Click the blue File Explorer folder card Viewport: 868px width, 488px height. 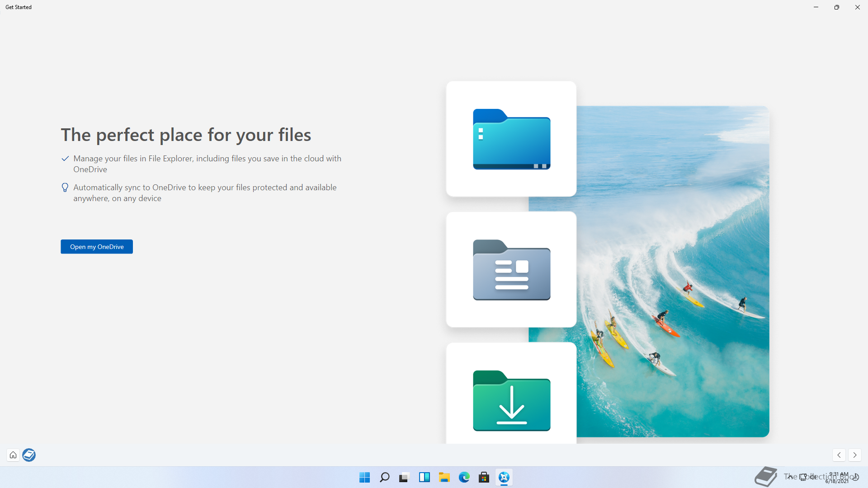tap(511, 139)
